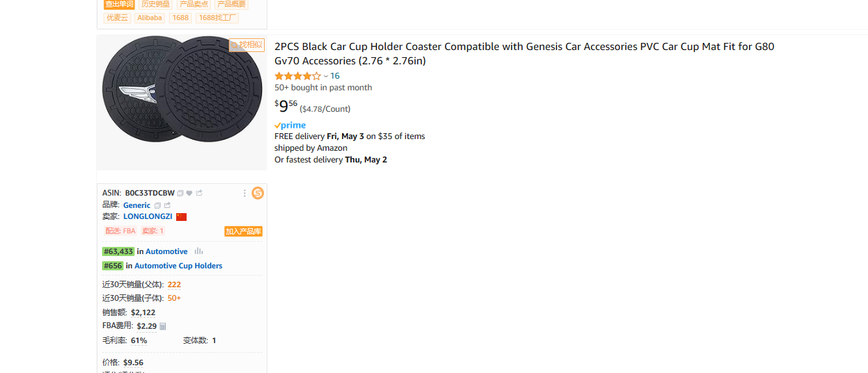Select the 产品卖点 tab
This screenshot has width=868, height=373.
[194, 4]
